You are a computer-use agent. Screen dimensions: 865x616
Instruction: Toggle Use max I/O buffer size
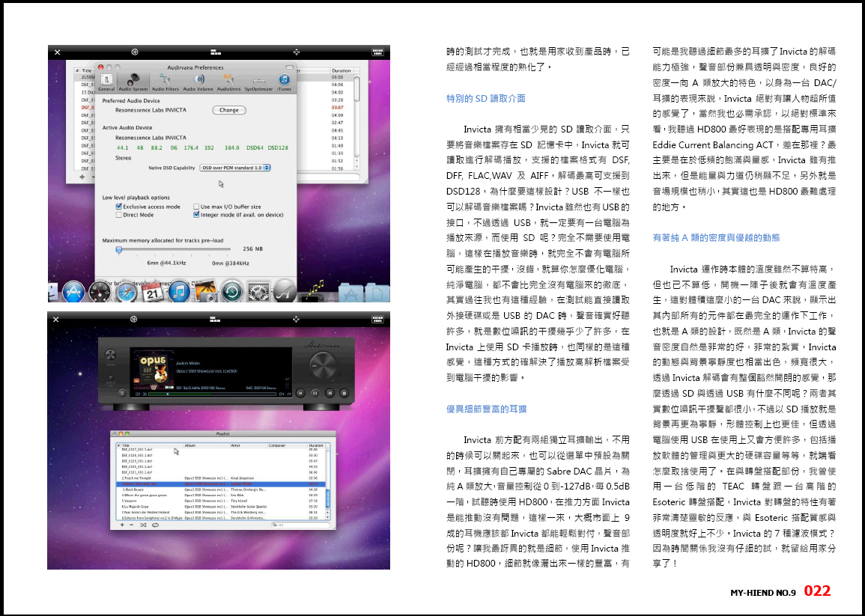click(196, 207)
